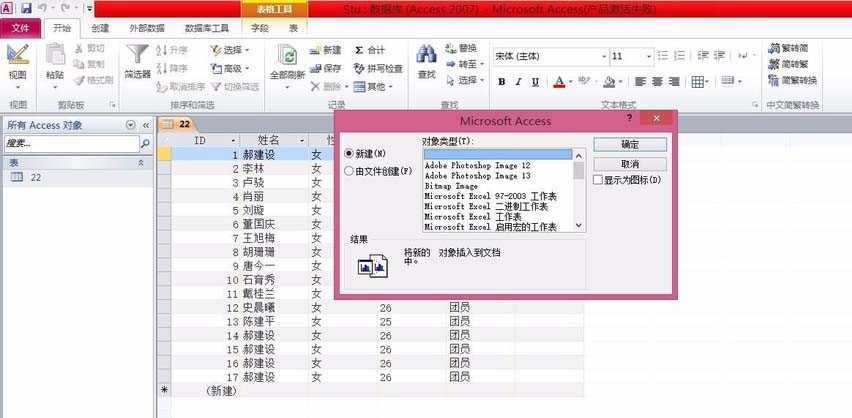
Task: Click the save icon in quick access toolbar
Action: coord(26,8)
